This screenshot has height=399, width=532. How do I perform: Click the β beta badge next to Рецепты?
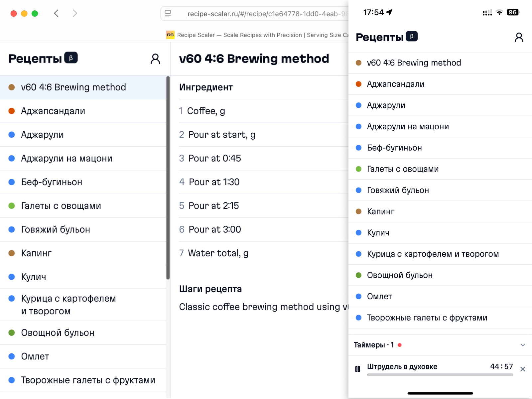[x=72, y=57]
